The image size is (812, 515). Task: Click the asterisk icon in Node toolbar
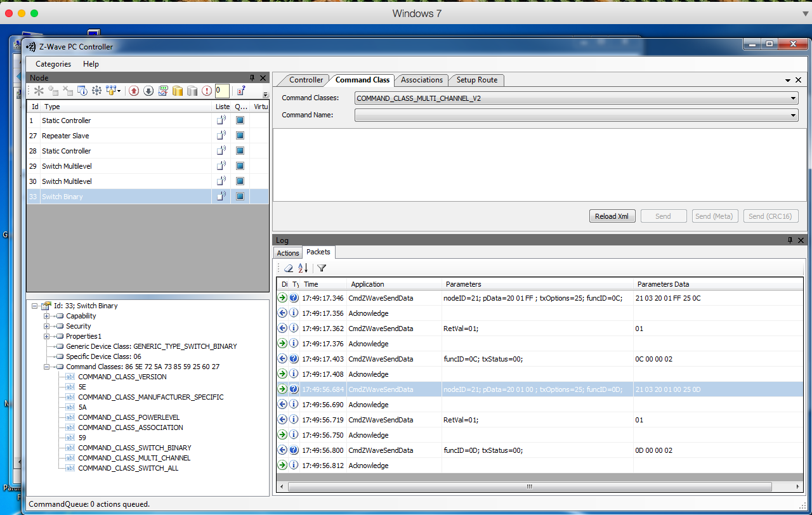coord(39,91)
